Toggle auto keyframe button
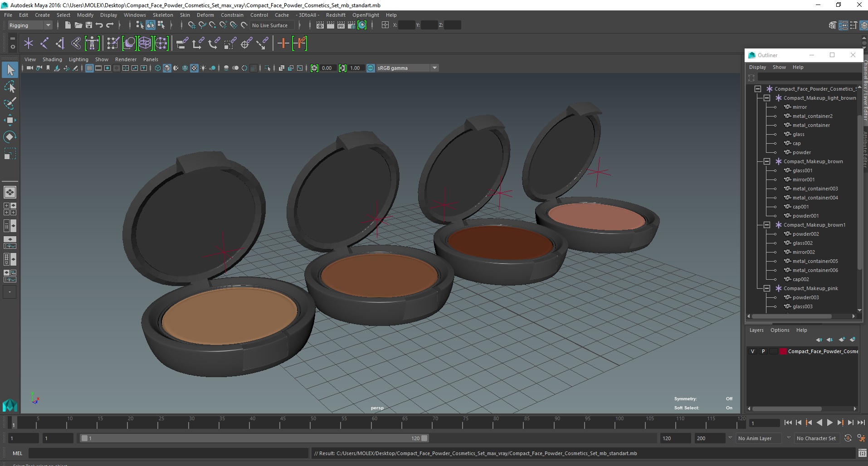The width and height of the screenshot is (868, 466). click(x=848, y=438)
